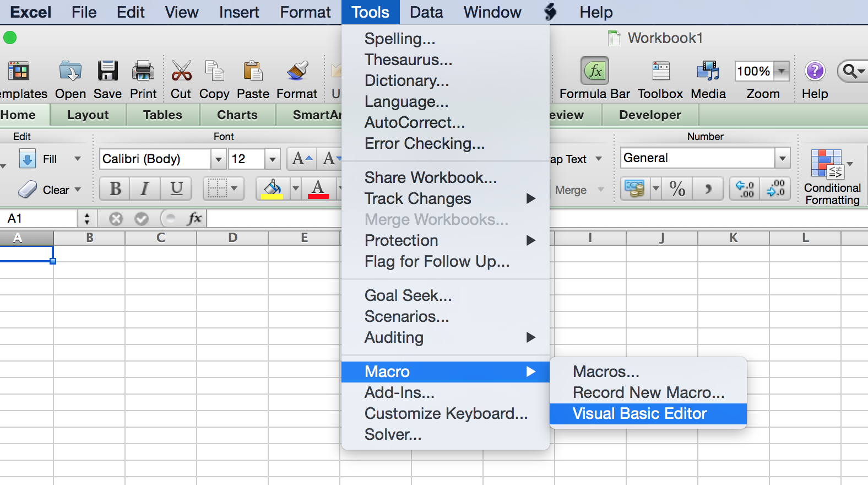Click the Save disk icon
This screenshot has width=868, height=485.
(x=107, y=72)
